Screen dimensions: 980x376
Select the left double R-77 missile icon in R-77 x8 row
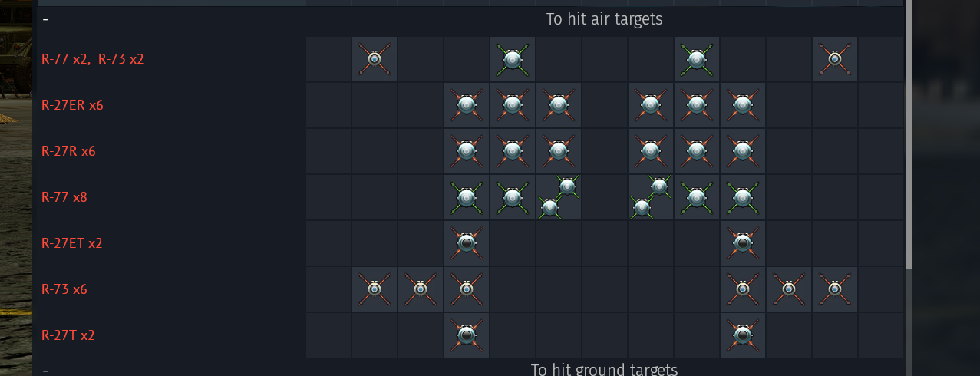click(x=559, y=197)
